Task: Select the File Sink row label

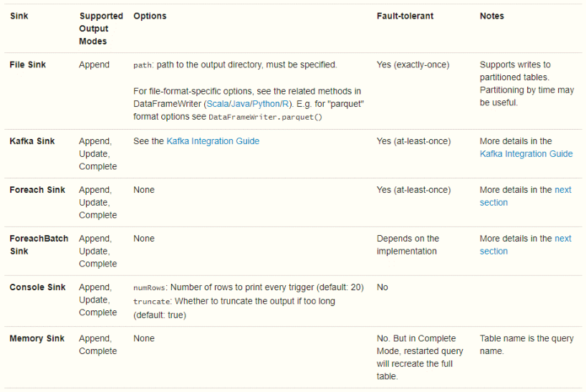Action: (x=28, y=64)
